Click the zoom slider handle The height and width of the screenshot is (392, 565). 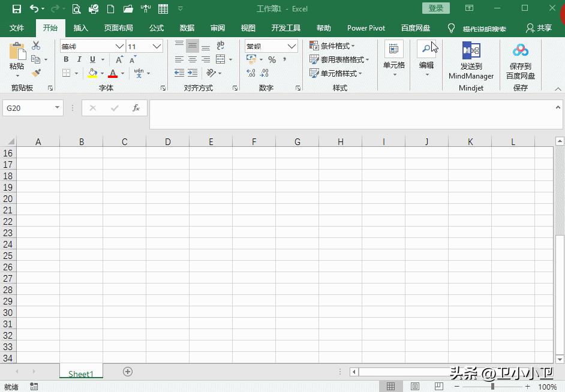coord(492,386)
